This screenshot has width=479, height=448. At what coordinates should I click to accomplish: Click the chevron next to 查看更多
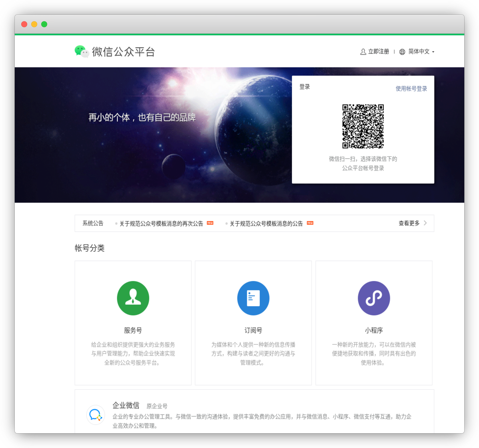425,223
